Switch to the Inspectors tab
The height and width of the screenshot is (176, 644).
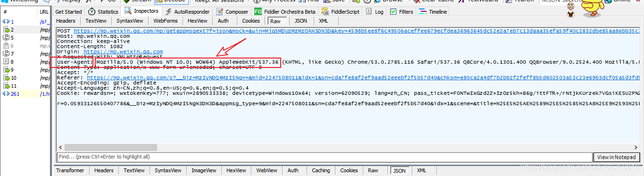(x=142, y=11)
